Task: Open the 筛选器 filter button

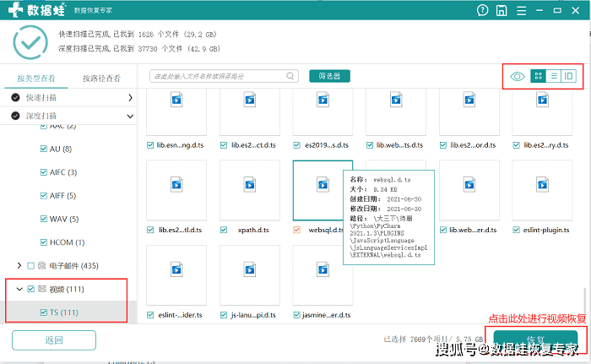Action: [x=329, y=76]
